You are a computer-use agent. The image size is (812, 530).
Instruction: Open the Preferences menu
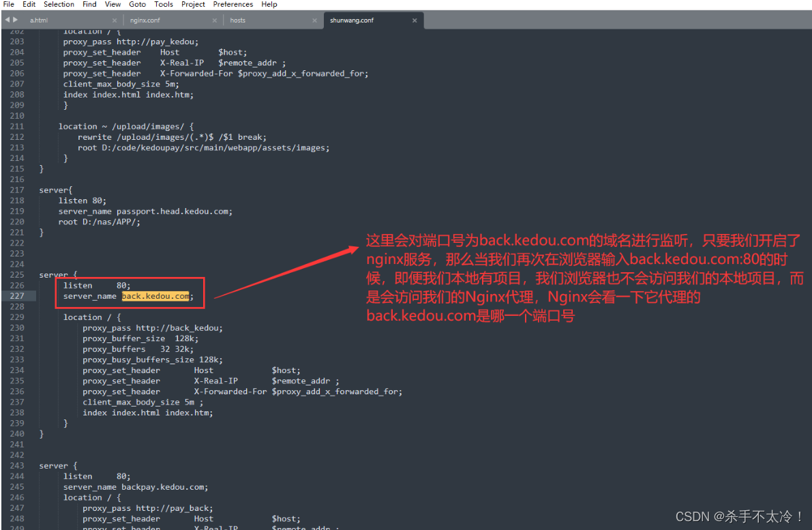click(233, 4)
